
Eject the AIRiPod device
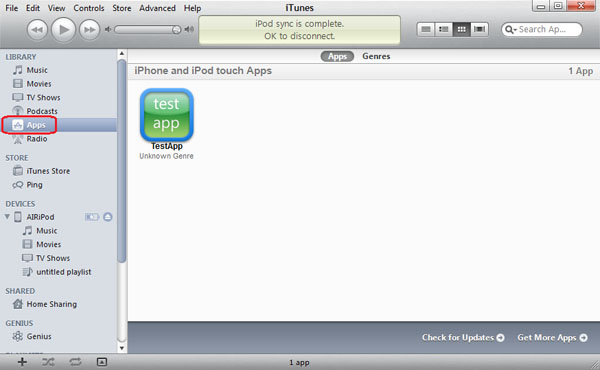click(108, 217)
